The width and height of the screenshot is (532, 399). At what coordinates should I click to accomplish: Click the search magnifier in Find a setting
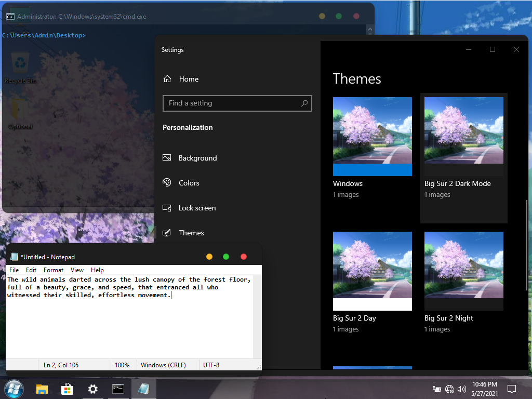point(304,103)
